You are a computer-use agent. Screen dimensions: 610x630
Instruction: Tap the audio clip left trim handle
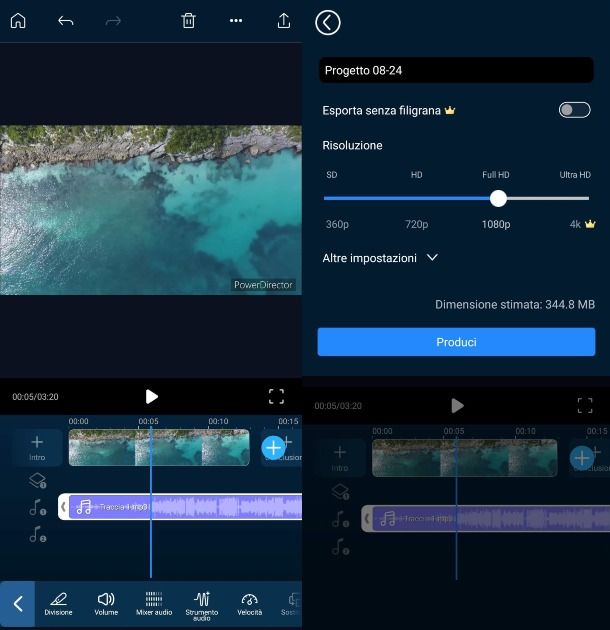coord(63,507)
